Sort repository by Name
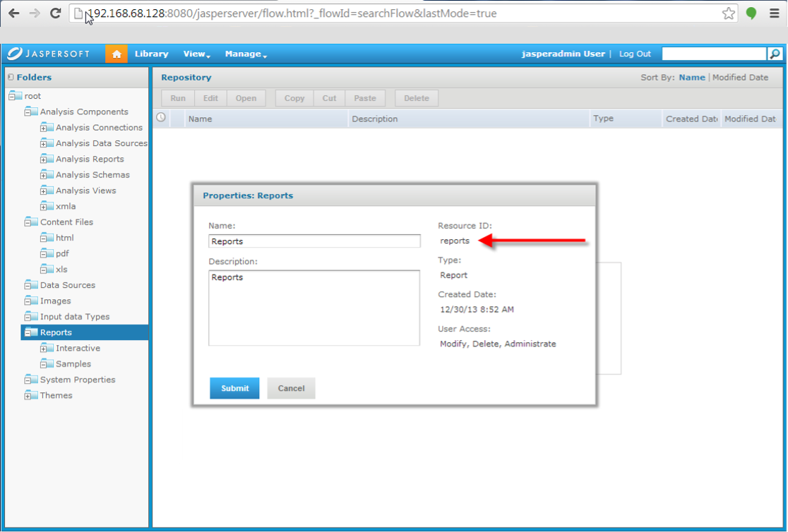 (x=692, y=78)
